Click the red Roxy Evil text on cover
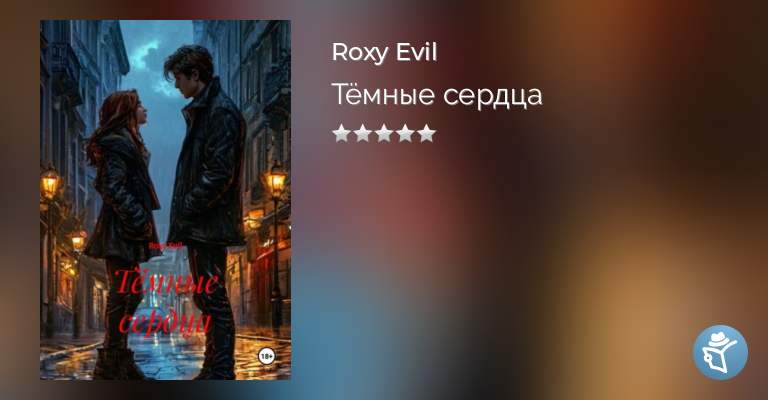 (x=166, y=246)
